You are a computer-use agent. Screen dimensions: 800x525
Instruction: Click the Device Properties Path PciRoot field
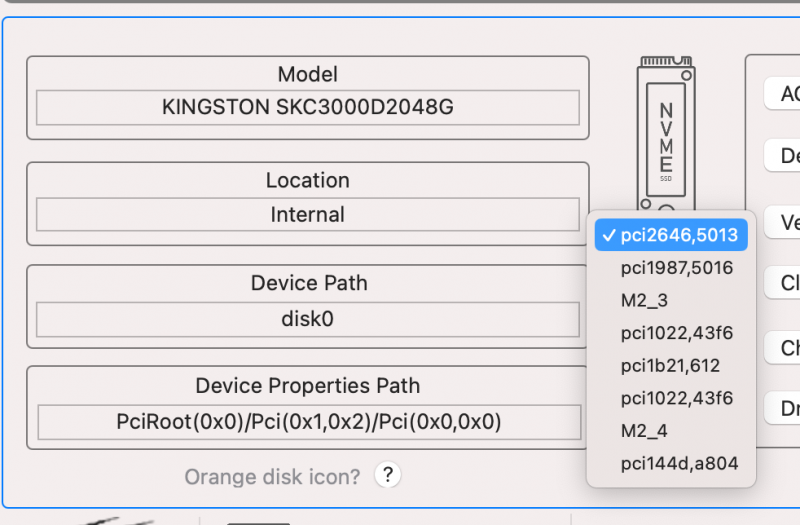308,422
